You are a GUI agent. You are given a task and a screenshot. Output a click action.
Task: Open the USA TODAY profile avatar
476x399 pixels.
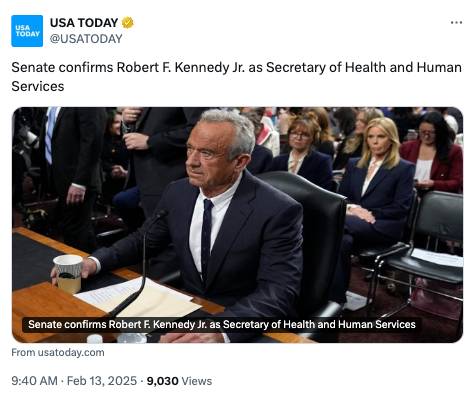[x=27, y=31]
